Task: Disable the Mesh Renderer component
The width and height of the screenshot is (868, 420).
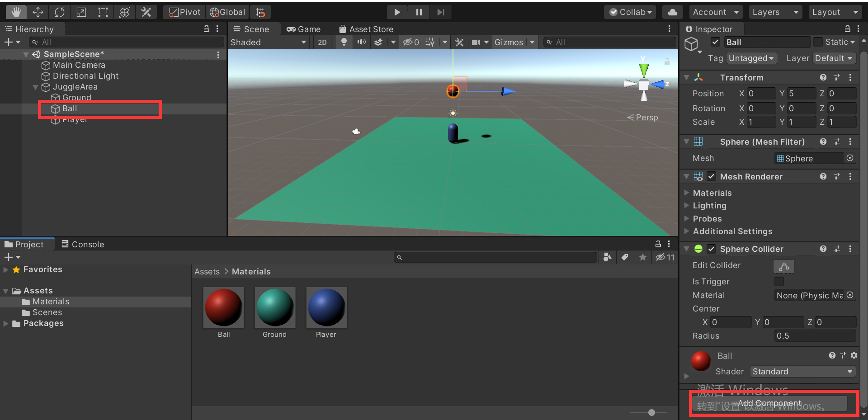Action: [x=711, y=176]
